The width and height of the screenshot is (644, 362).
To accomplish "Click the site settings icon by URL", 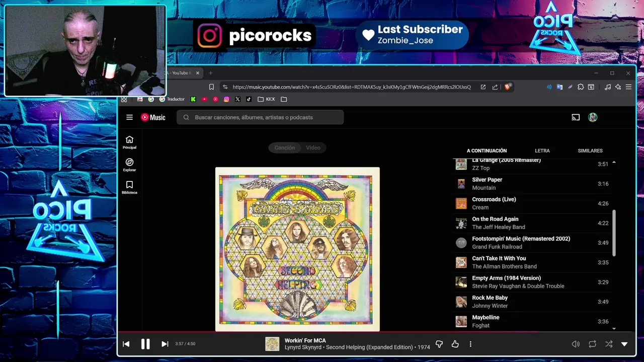I will [x=225, y=87].
